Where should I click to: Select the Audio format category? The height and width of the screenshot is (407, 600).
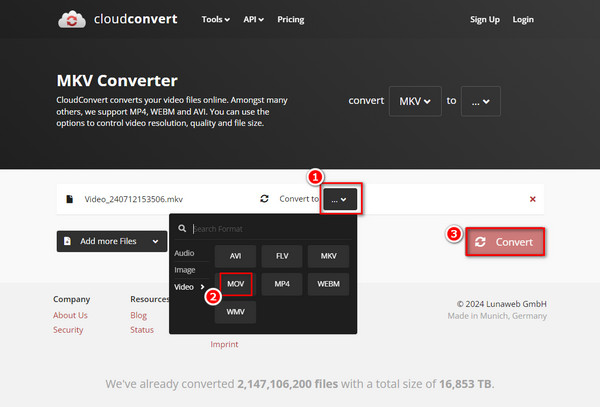pos(184,253)
